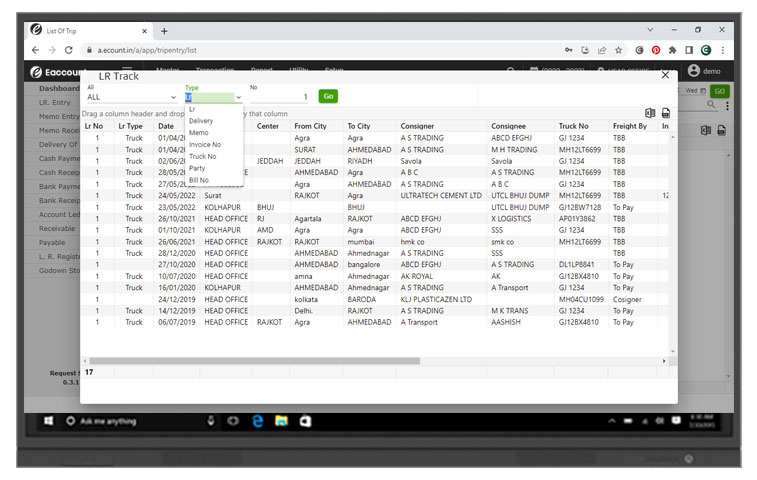Click the right arrow of horizontal scrollbar
757x480 pixels.
click(664, 361)
